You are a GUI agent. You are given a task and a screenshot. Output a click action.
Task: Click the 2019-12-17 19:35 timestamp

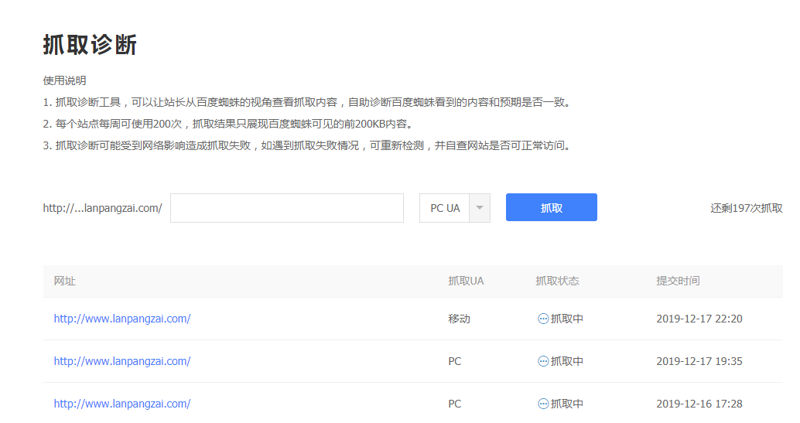pyautogui.click(x=699, y=361)
